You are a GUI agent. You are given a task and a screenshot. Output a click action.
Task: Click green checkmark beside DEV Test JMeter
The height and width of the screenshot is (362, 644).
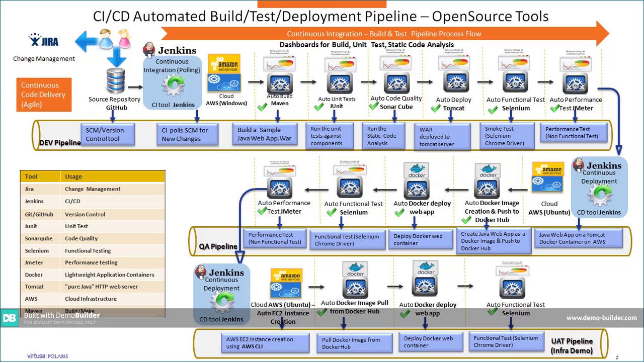pyautogui.click(x=556, y=108)
